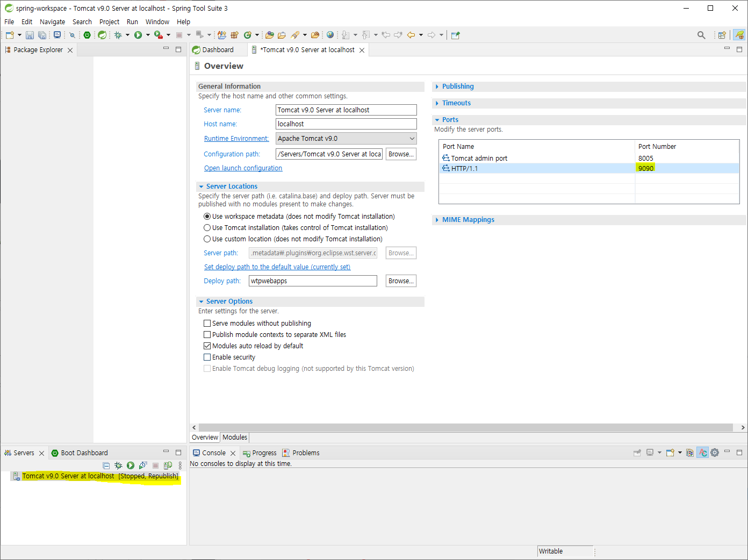This screenshot has height=560, width=748.
Task: Click the Boot Dashboard icon in the main toolbar
Action: (x=87, y=35)
